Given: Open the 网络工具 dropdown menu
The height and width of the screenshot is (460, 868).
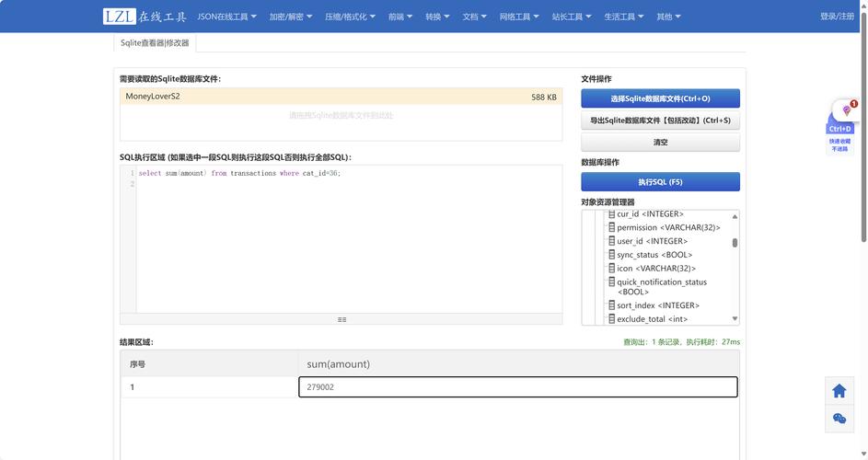Looking at the screenshot, I should coord(519,17).
